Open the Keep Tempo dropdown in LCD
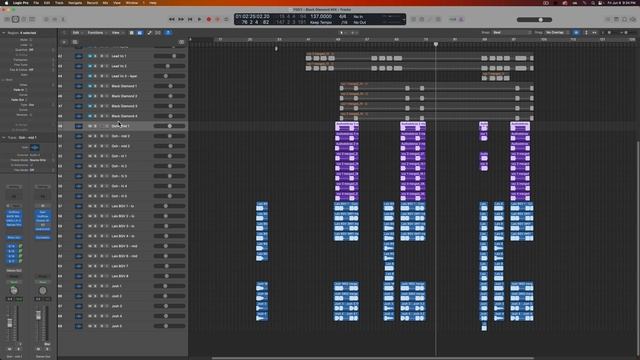 [x=321, y=22]
